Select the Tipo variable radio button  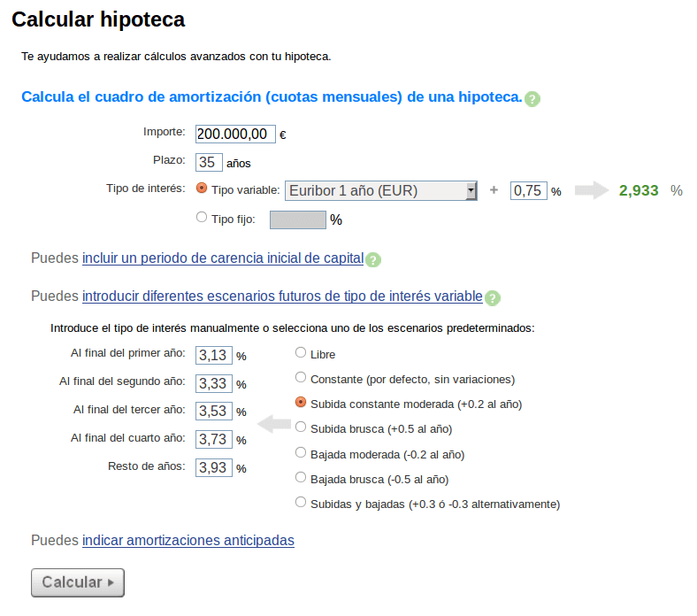point(202,189)
